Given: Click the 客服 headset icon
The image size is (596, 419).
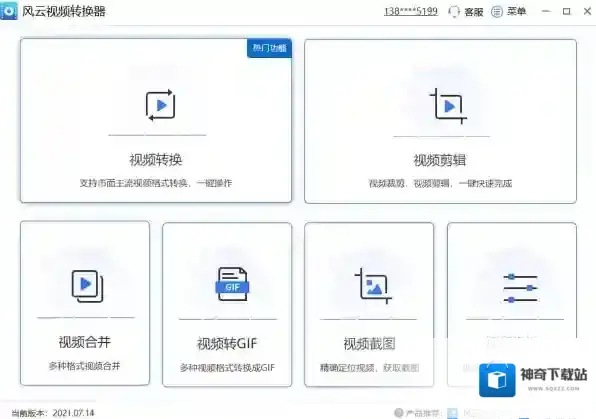Looking at the screenshot, I should pyautogui.click(x=454, y=11).
